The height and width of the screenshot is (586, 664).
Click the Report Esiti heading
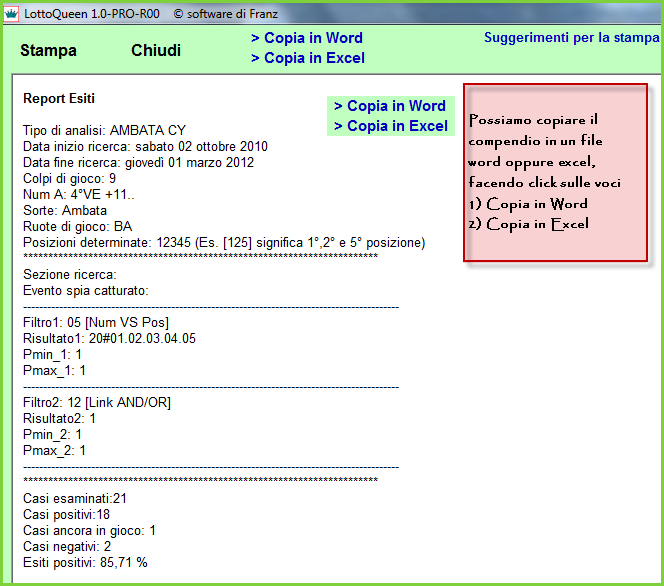click(x=59, y=98)
